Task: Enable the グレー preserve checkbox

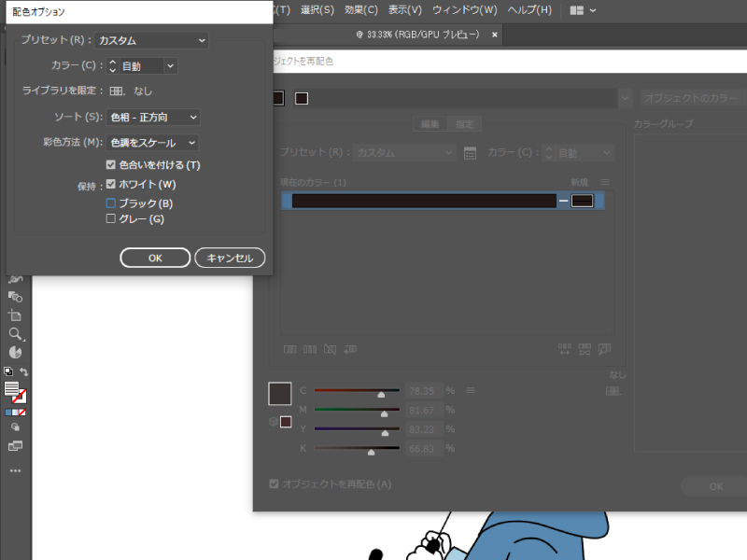Action: coord(111,219)
